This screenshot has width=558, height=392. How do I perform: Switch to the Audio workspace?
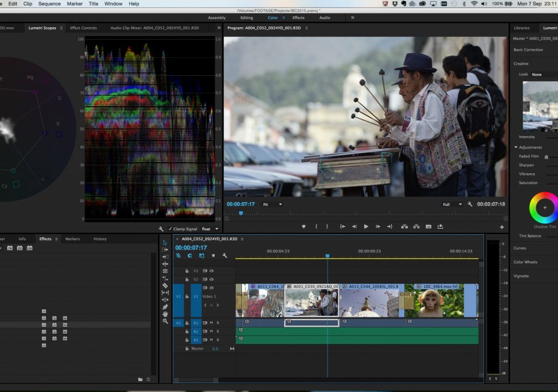coord(325,17)
